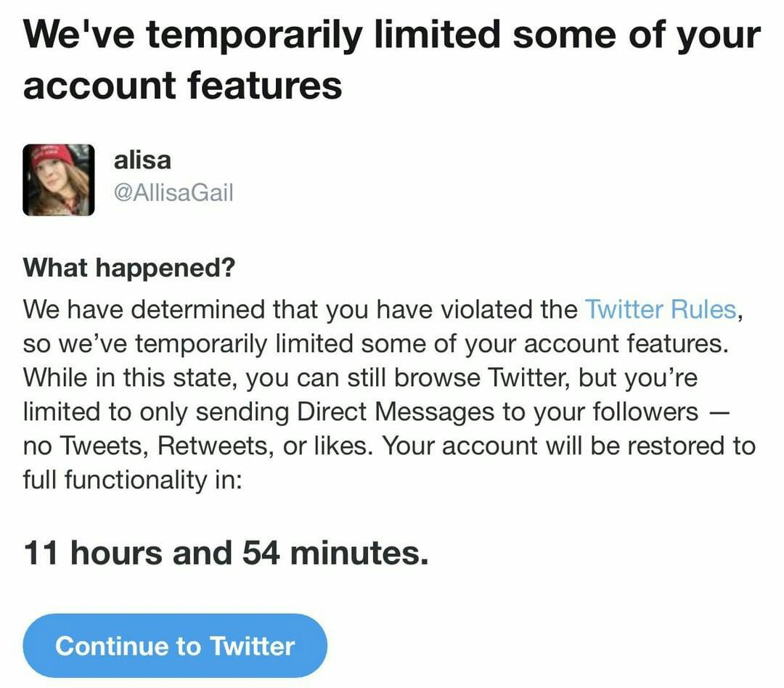Click the What happened? heading

[x=129, y=268]
